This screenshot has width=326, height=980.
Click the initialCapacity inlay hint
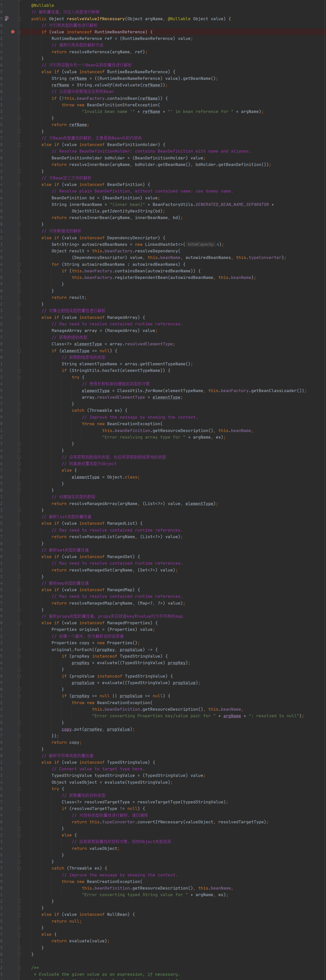coord(201,244)
